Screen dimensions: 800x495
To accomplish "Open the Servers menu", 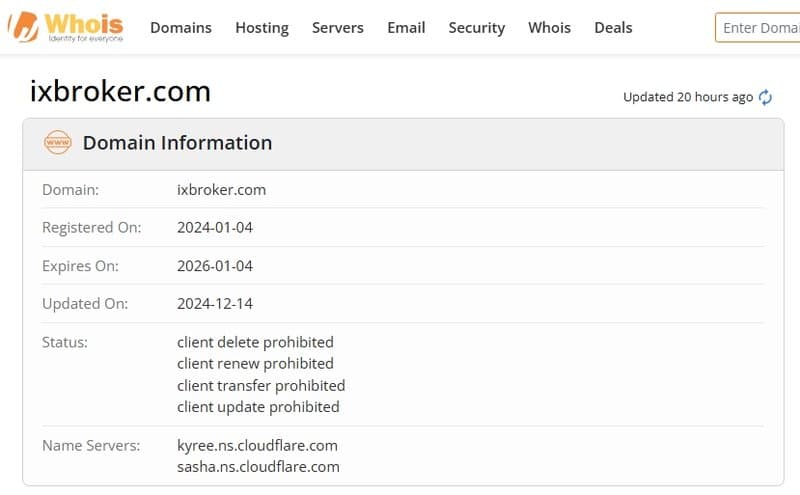I will click(x=338, y=28).
